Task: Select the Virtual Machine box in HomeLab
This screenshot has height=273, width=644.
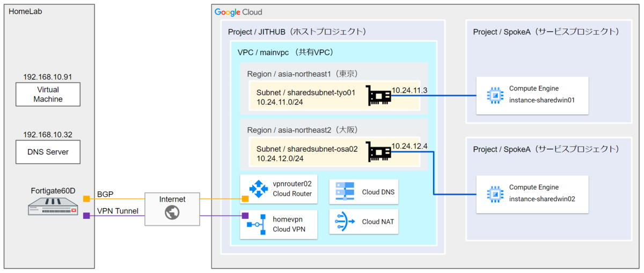Action: click(48, 94)
